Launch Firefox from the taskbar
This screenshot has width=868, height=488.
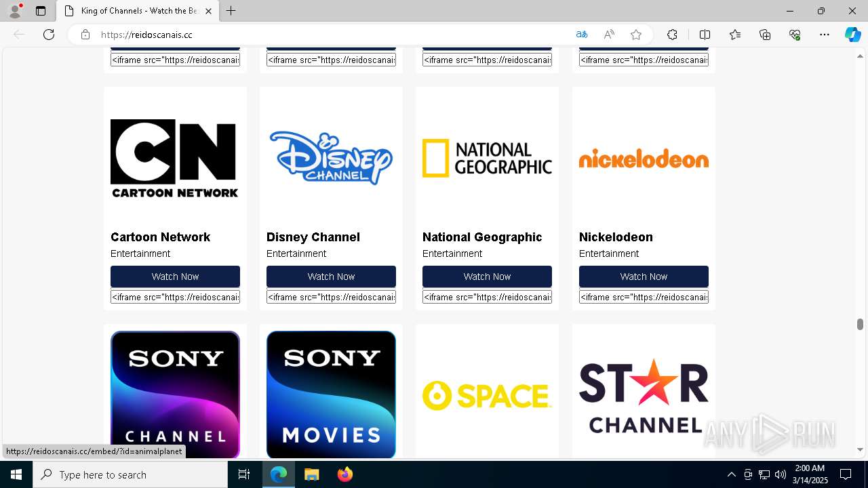(345, 474)
